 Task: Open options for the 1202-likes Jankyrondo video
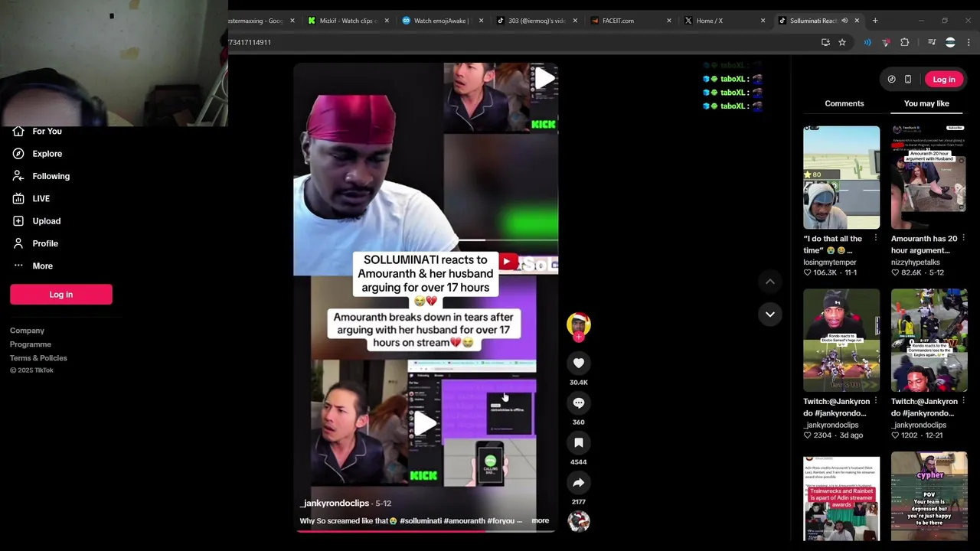coord(963,402)
